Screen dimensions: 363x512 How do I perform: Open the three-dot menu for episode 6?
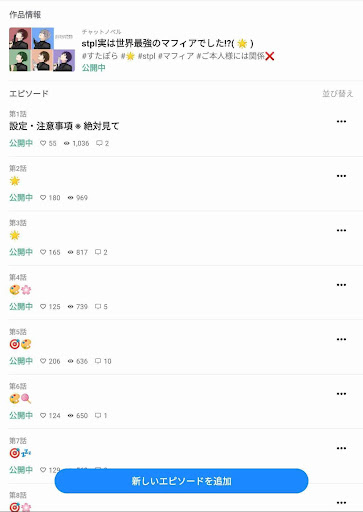pos(341,394)
